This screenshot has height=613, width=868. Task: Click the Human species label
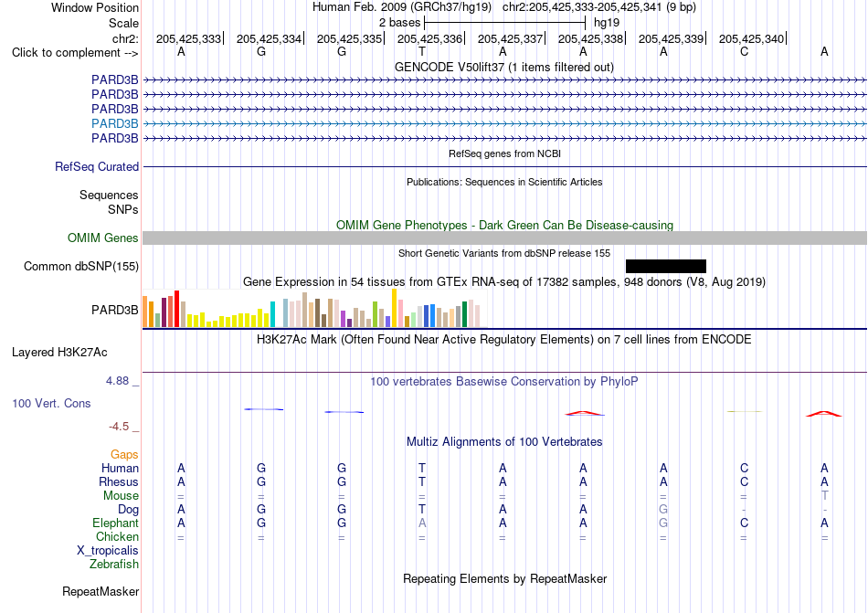click(120, 468)
